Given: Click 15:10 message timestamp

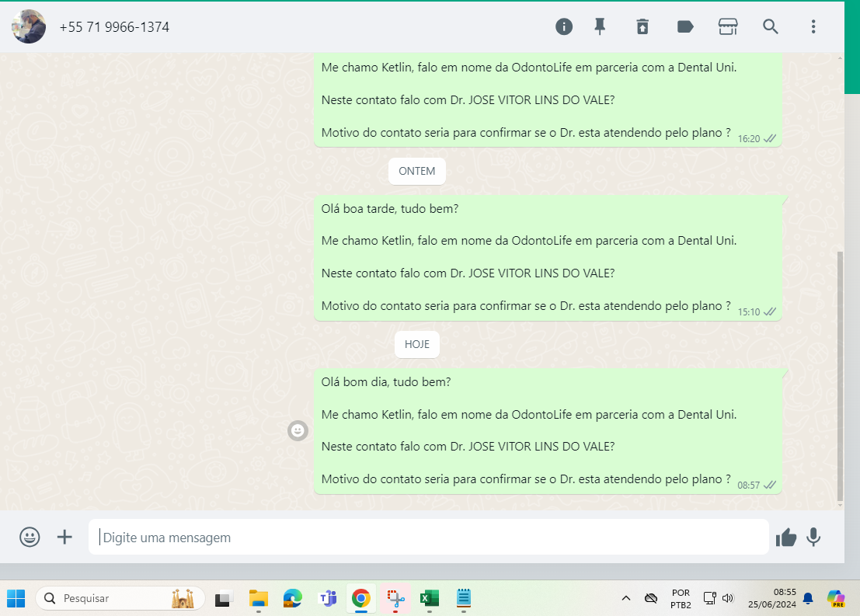Looking at the screenshot, I should [x=749, y=312].
